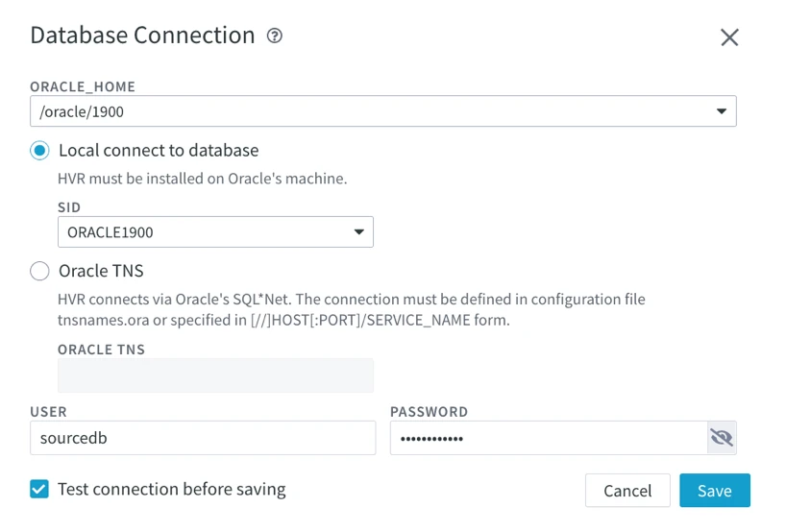Expand the SID dropdown arrow
Viewport: 786px width, 532px height.
click(x=358, y=231)
